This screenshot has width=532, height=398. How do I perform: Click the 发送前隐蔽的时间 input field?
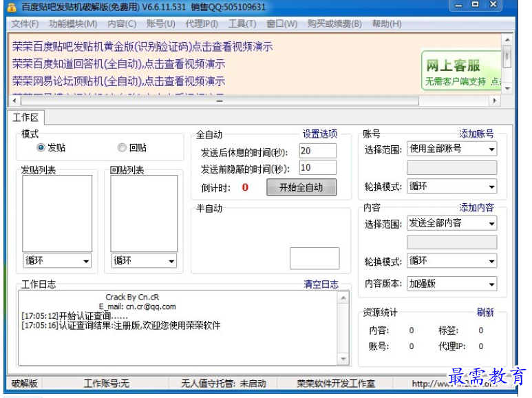click(317, 167)
